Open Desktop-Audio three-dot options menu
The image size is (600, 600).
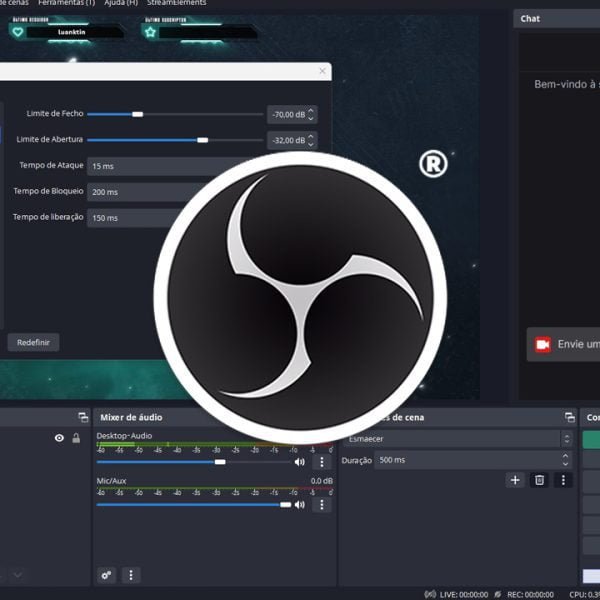321,462
